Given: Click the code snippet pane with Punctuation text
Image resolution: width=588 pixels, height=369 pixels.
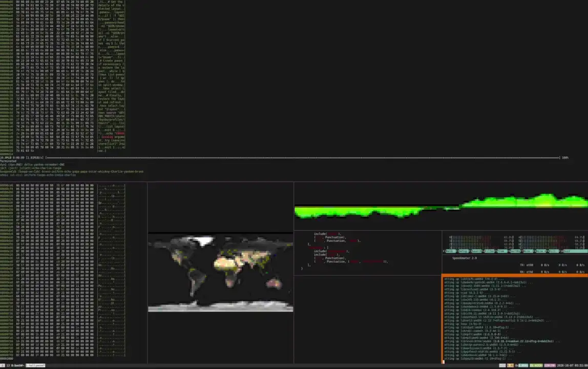Looking at the screenshot, I should pos(368,253).
